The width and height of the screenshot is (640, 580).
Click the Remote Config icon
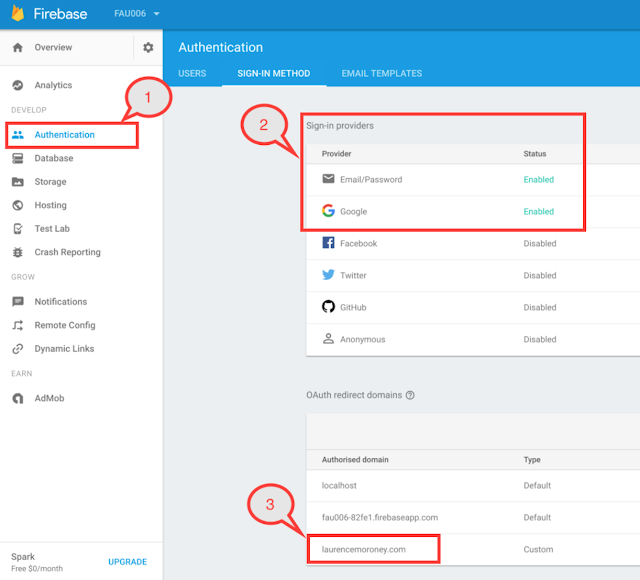point(18,325)
